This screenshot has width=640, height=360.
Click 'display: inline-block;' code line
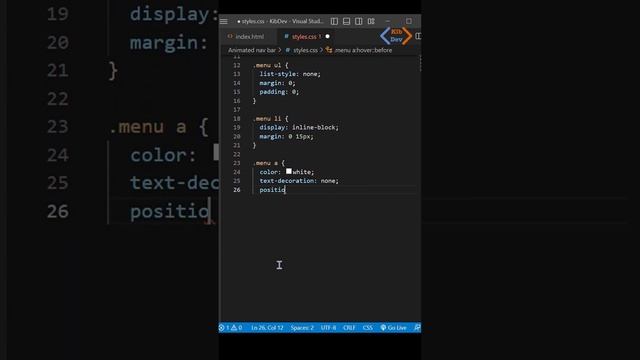299,127
